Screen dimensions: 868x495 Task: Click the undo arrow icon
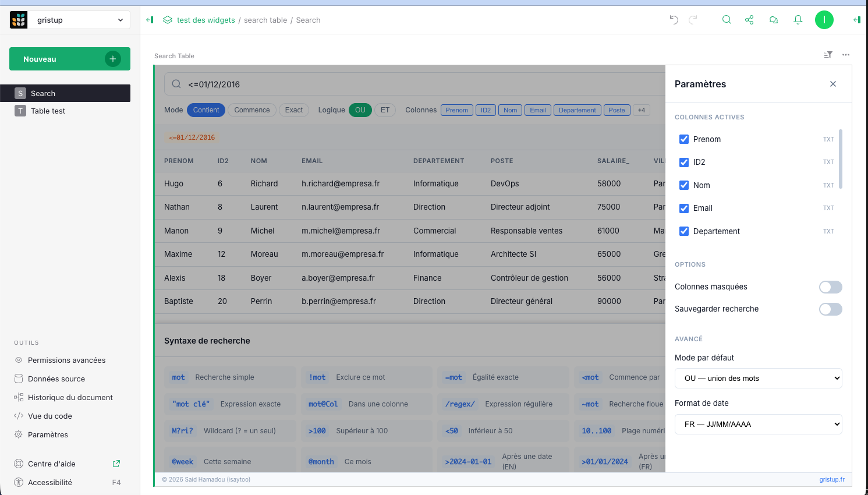(674, 20)
